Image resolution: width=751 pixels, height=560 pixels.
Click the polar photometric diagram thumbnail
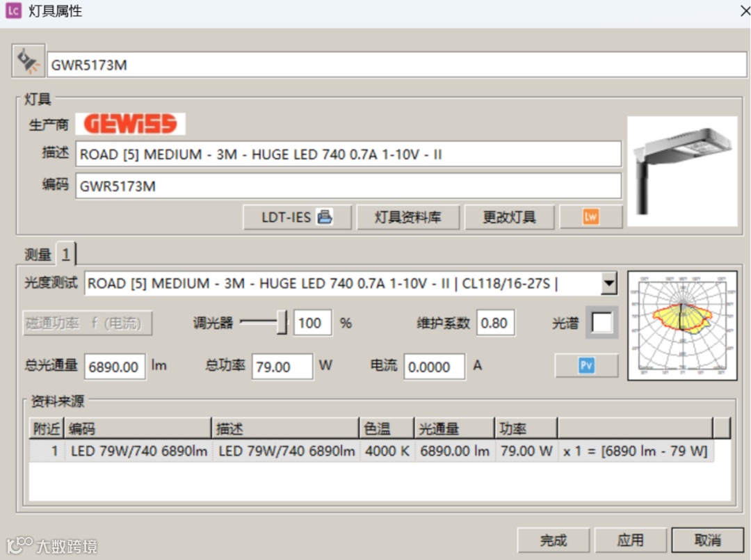683,326
